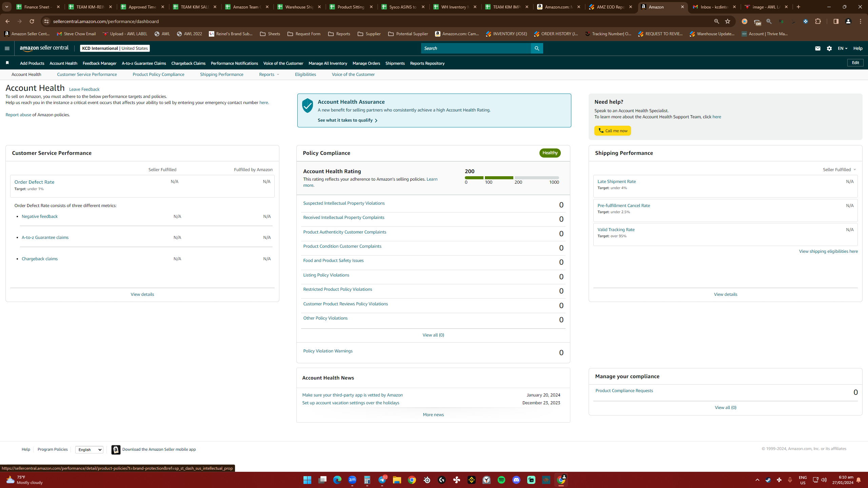The width and height of the screenshot is (868, 488).
Task: View site information icon beside the URL
Action: (x=46, y=21)
